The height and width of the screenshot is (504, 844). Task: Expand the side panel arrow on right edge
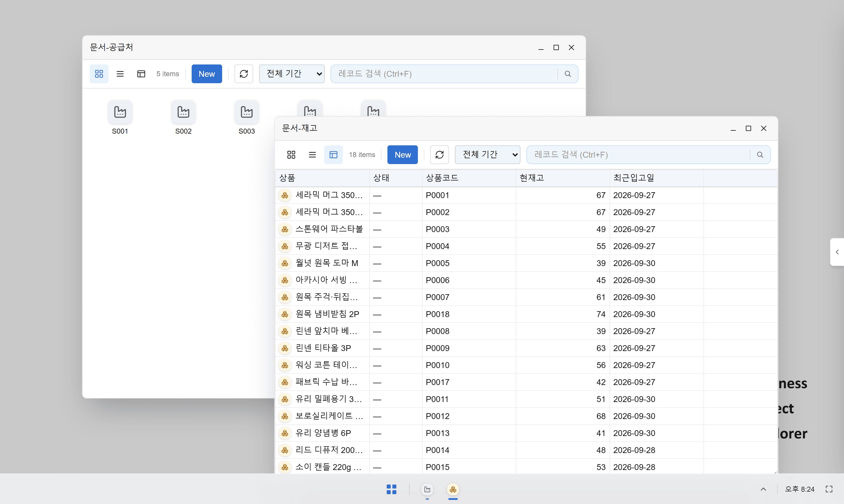coord(837,252)
